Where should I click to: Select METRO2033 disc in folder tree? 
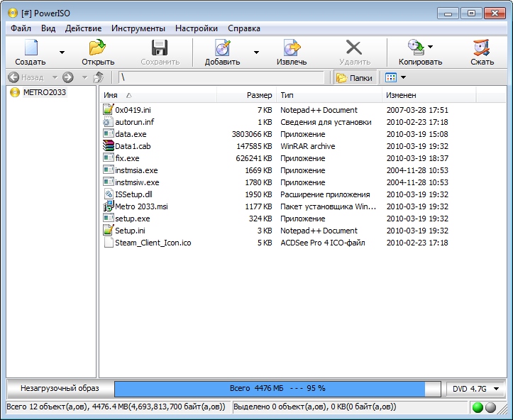pos(44,93)
